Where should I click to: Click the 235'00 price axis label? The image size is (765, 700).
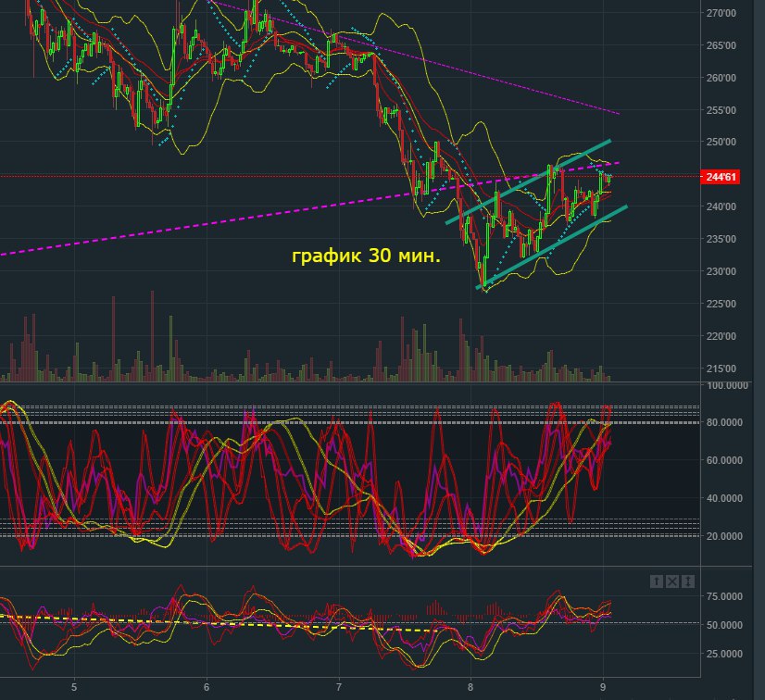[x=721, y=239]
